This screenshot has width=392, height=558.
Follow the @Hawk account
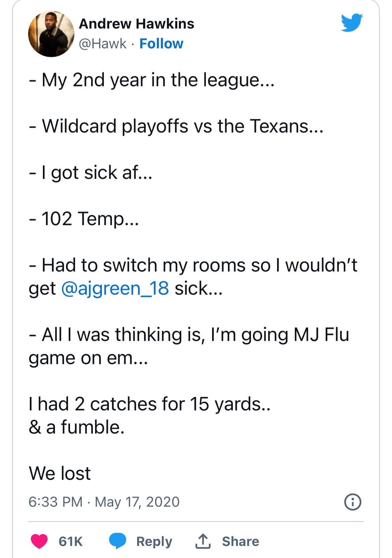click(161, 44)
